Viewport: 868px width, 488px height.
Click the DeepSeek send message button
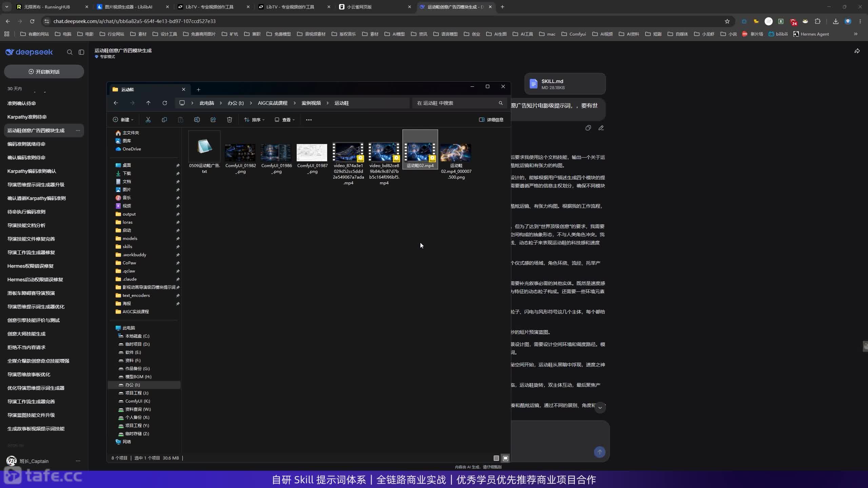599,452
